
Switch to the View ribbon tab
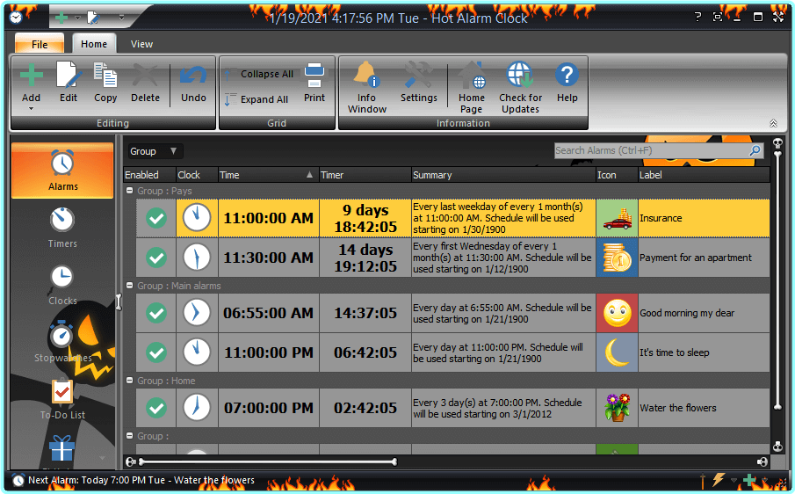141,44
